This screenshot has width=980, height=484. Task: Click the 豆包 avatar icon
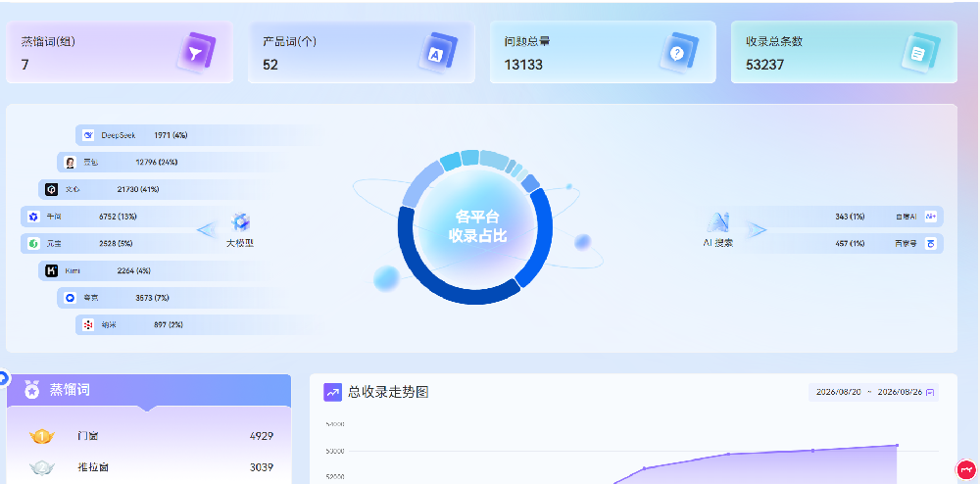click(x=70, y=163)
